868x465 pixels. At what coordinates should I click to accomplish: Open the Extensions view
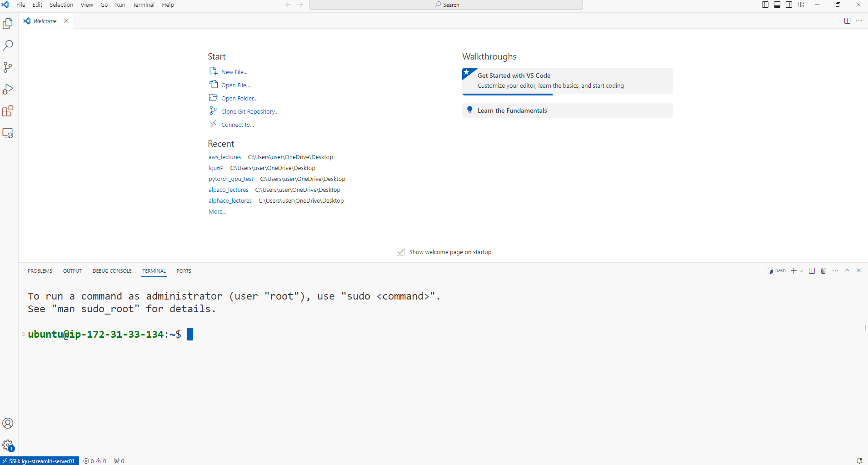tap(8, 111)
